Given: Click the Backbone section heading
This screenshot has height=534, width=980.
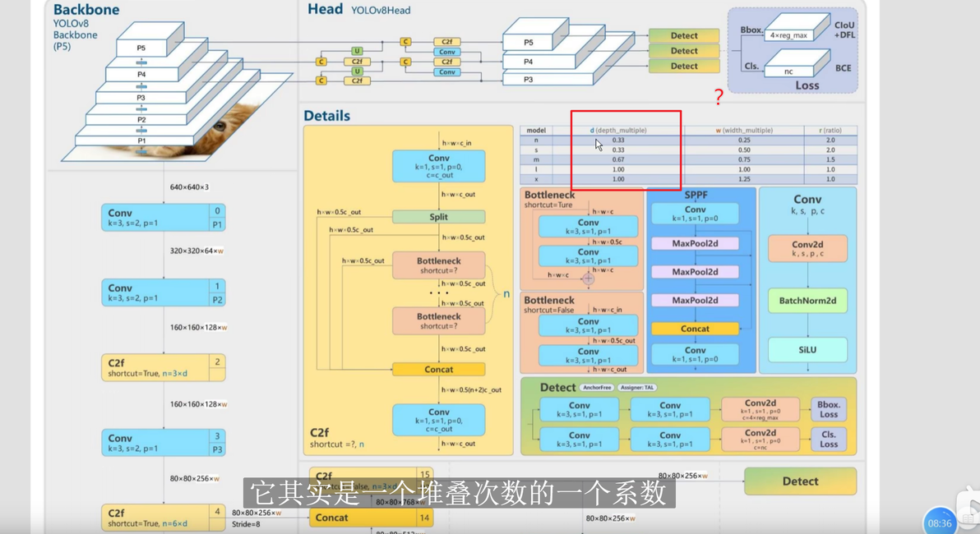Looking at the screenshot, I should pos(86,9).
